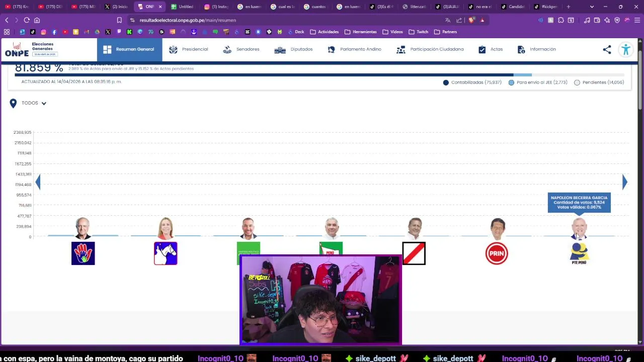Select the blonde woman candidate photo
Viewport: 644px width, 362px height.
(x=166, y=228)
